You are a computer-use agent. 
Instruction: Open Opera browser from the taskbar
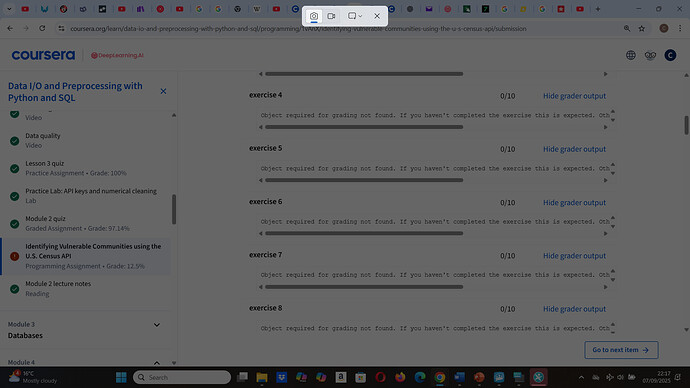pyautogui.click(x=380, y=377)
